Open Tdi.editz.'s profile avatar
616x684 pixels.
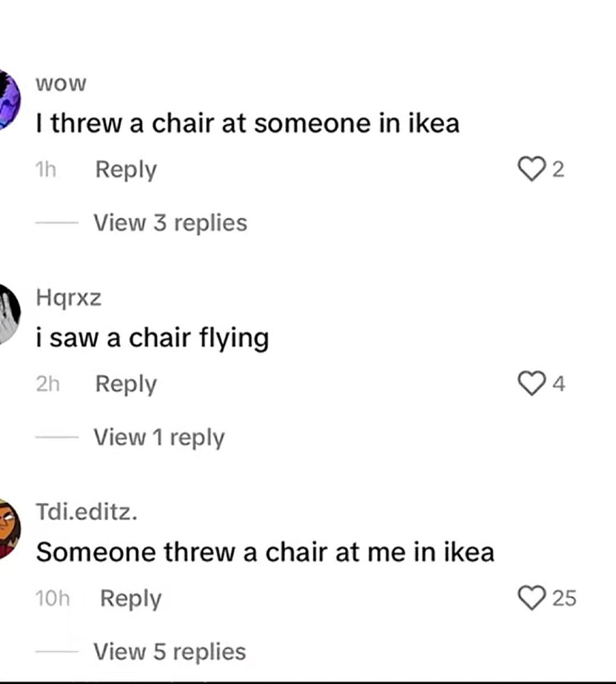pos(8,529)
